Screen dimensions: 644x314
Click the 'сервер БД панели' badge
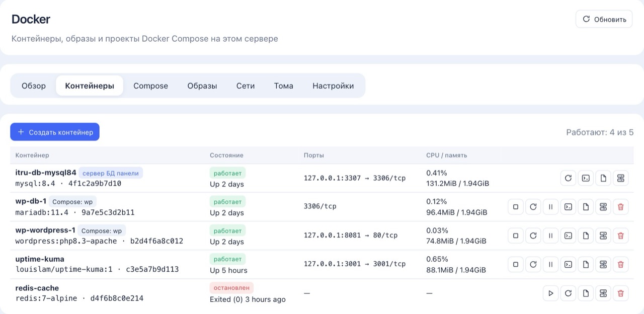click(111, 173)
